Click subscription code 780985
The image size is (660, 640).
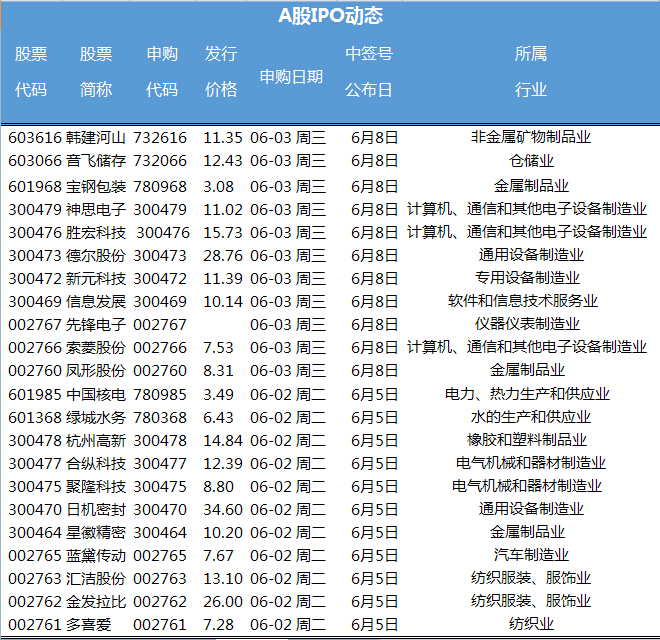[160, 395]
